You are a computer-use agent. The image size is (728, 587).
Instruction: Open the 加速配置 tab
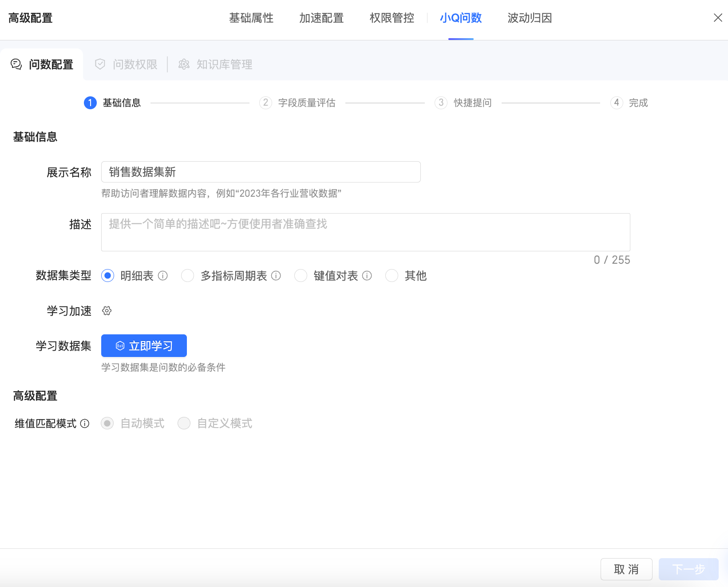[x=321, y=18]
